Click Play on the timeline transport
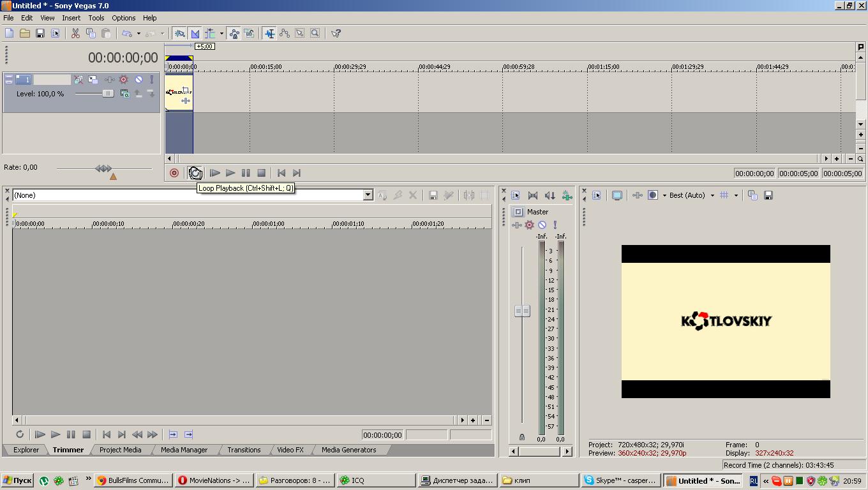Image resolution: width=868 pixels, height=490 pixels. tap(230, 173)
